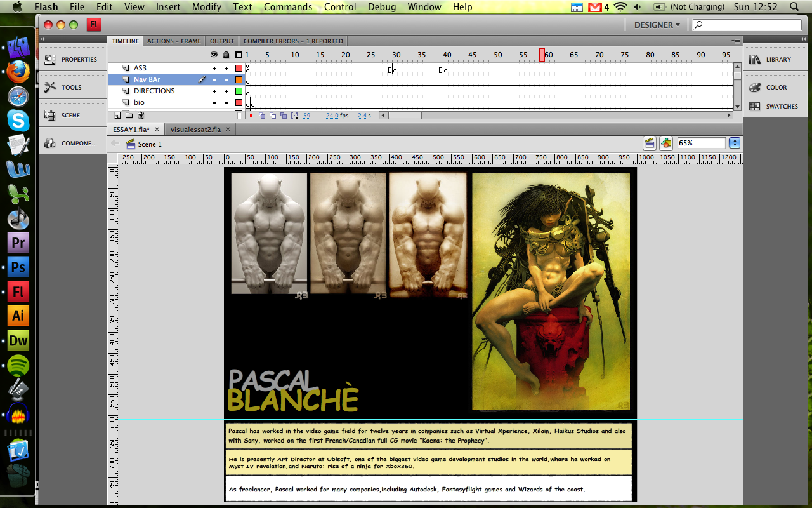Click Edit Multiple Frames button
The image size is (812, 508).
[284, 116]
